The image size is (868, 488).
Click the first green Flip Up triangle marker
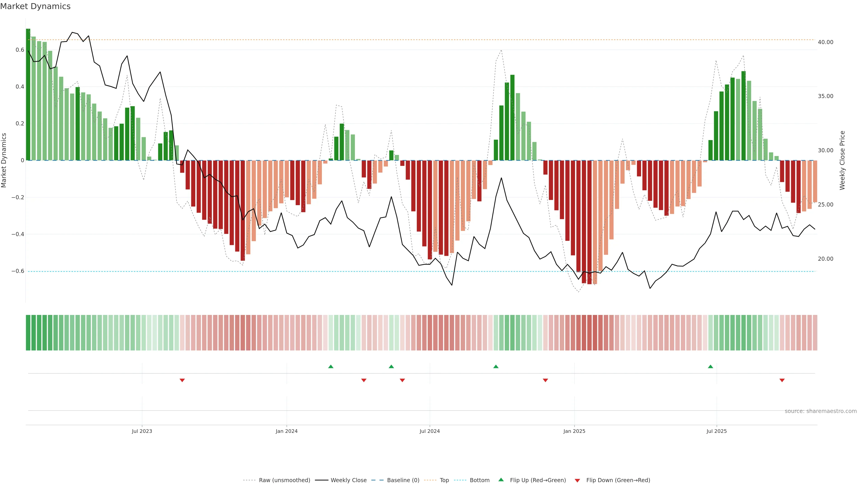pos(330,366)
